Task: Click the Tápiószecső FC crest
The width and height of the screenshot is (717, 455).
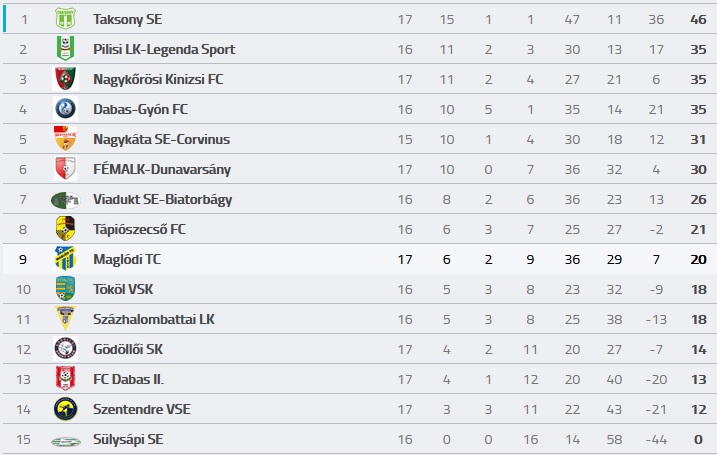Action: coord(65,229)
